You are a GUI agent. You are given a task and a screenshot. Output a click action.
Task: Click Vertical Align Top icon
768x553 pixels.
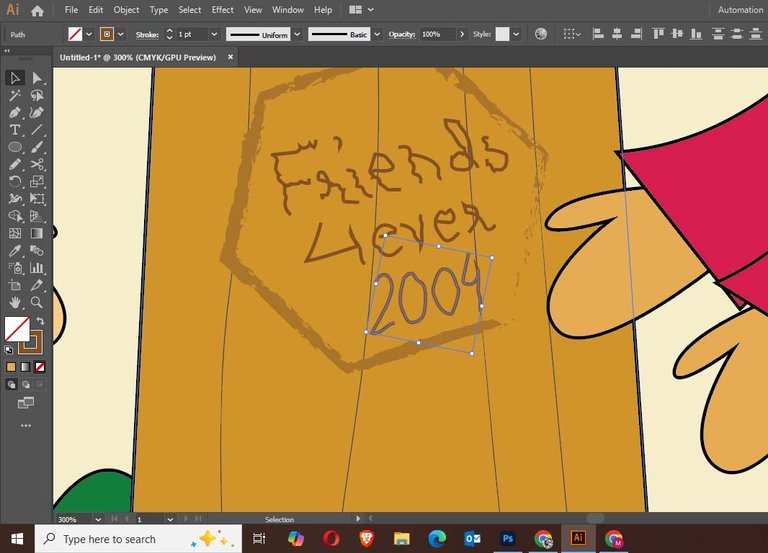[658, 34]
